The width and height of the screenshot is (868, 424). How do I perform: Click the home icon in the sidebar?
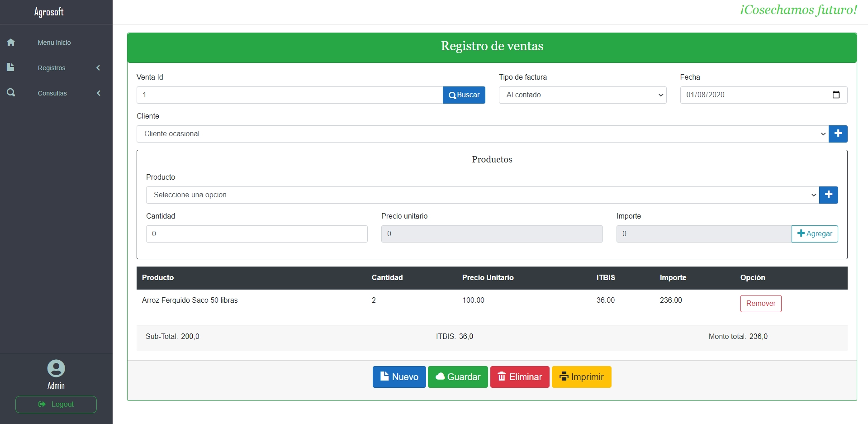tap(11, 42)
